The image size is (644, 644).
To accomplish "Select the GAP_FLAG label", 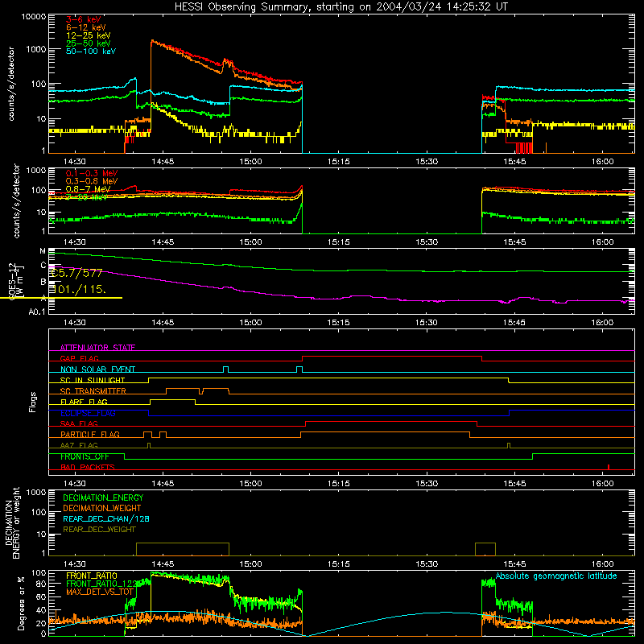I will (79, 358).
